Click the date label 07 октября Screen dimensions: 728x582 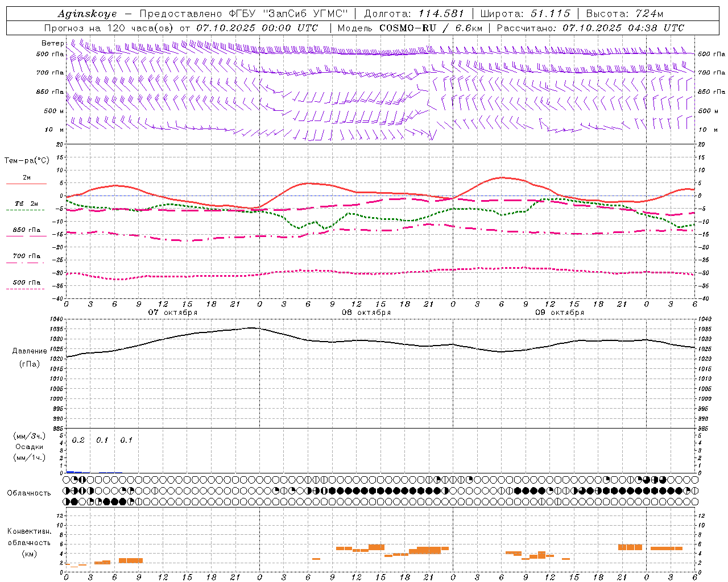[x=173, y=313]
